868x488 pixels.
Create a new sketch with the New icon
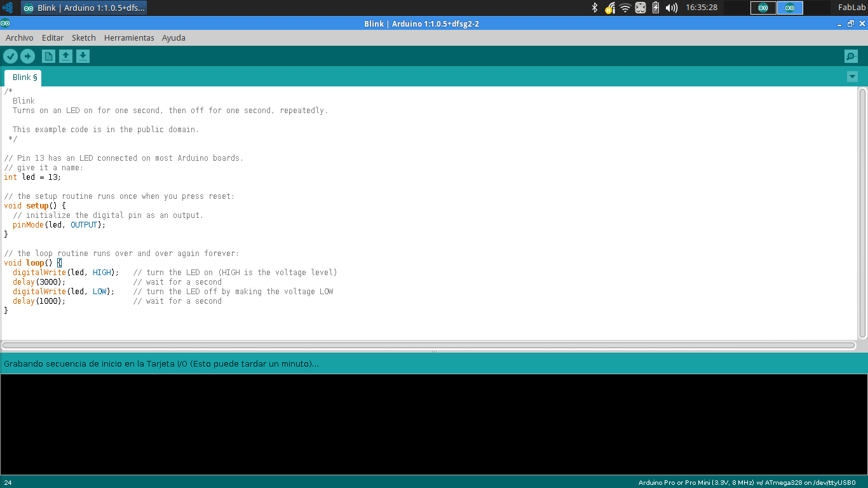(48, 57)
